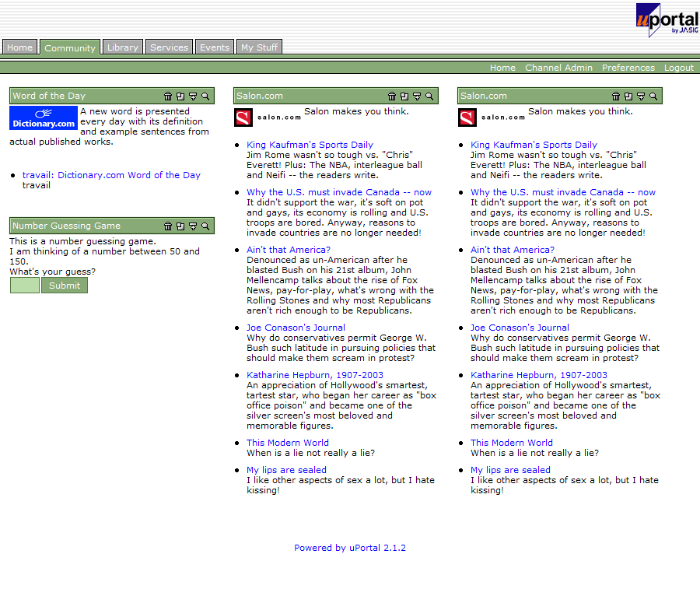Image resolution: width=700 pixels, height=603 pixels.
Task: Focus on the right-column Salon.com channel (magnifier)
Action: [653, 96]
